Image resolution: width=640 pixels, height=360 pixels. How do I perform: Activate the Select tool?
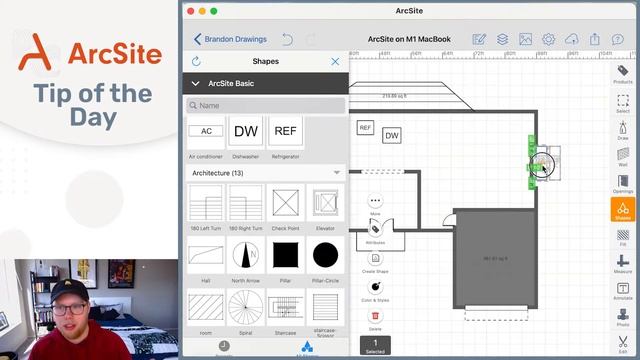tap(622, 103)
